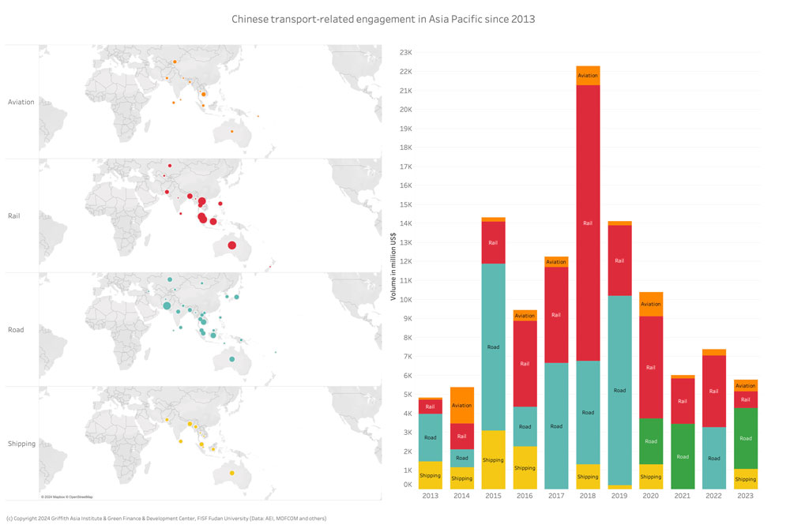Viewport: 790px width, 532px height.
Task: Select the 2019 Road bar segment
Action: 619,390
